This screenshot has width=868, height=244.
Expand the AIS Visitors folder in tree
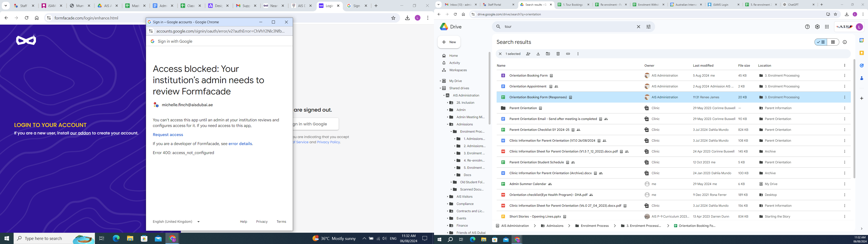448,197
